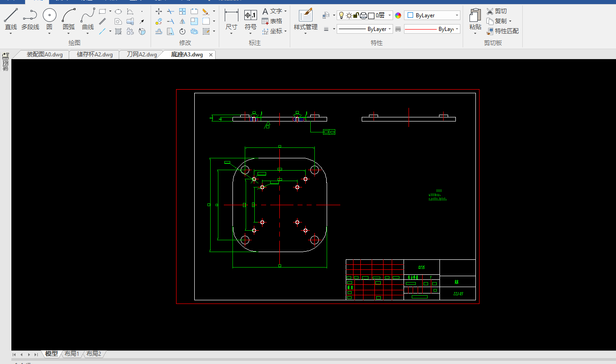
Task: Select the rectangle tool in 绘图 group
Action: coord(102,11)
